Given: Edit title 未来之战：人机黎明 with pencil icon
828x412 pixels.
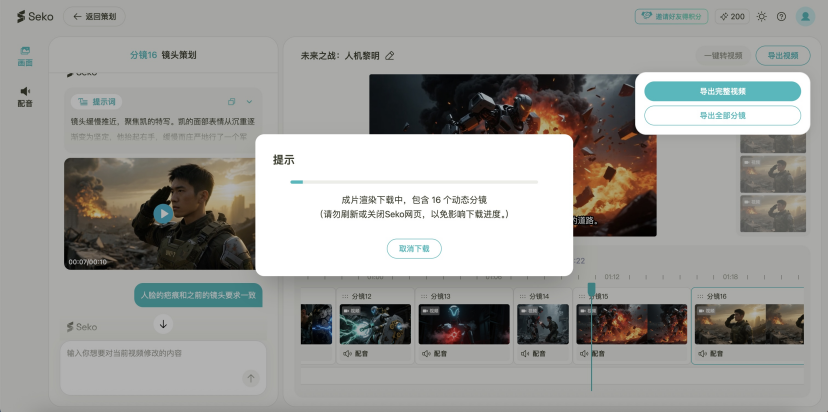Looking at the screenshot, I should click(390, 55).
